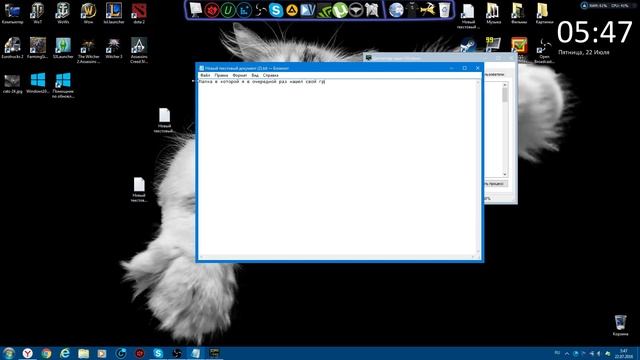Click the steering wheel icon in the dock
This screenshot has width=640, height=360.
[x=356, y=10]
